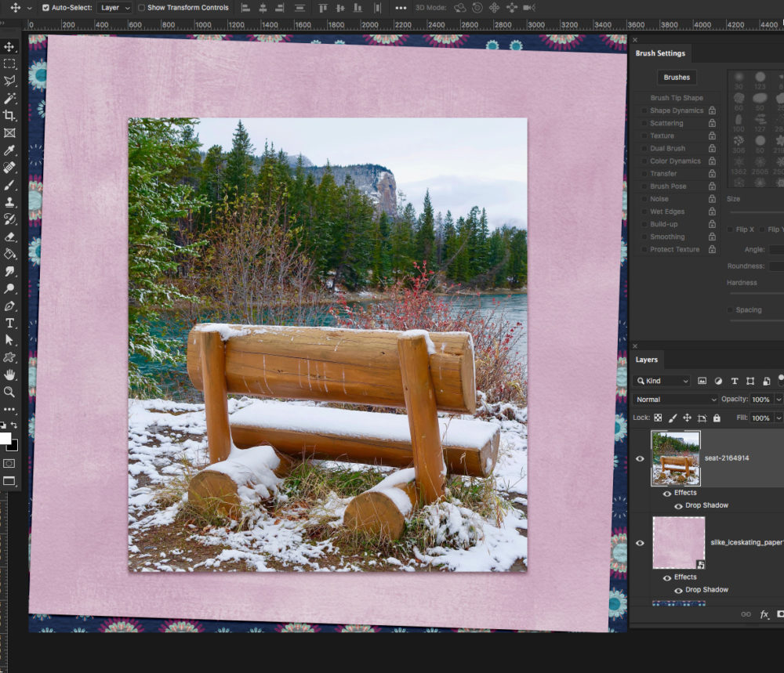Enable Show Transform Controls checkbox

coord(141,8)
